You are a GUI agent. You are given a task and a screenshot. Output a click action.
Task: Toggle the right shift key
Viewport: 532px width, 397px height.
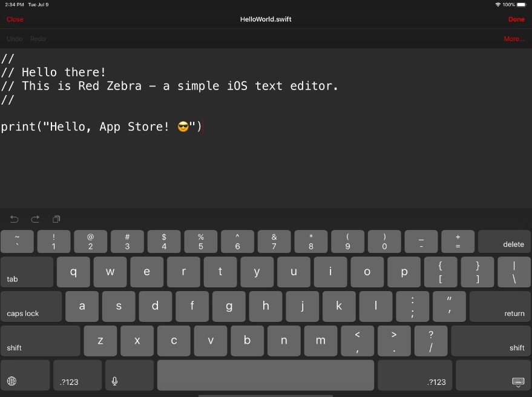tap(491, 341)
